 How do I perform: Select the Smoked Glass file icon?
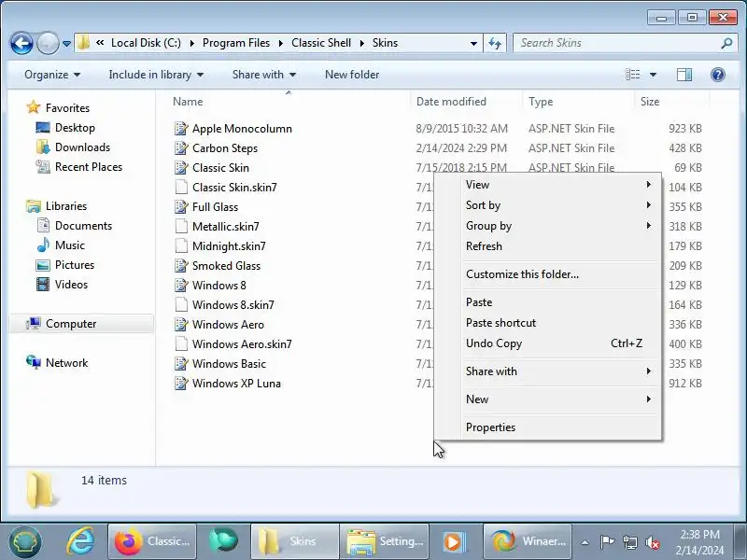coord(180,266)
